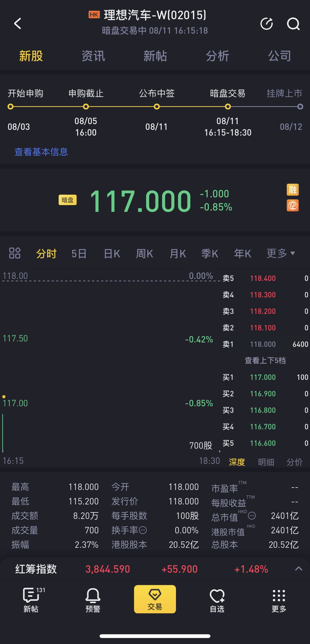Tap the 申购截止 timeline marker
The width and height of the screenshot is (310, 644).
pos(86,107)
